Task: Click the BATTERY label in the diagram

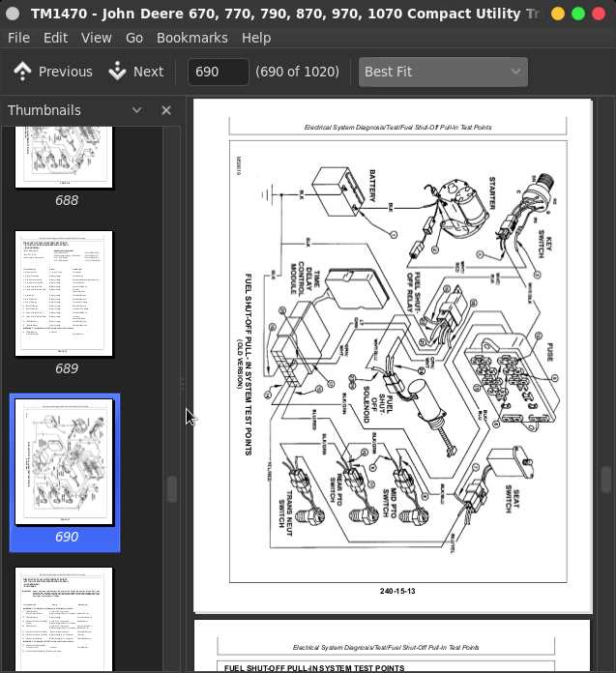Action: (x=372, y=186)
